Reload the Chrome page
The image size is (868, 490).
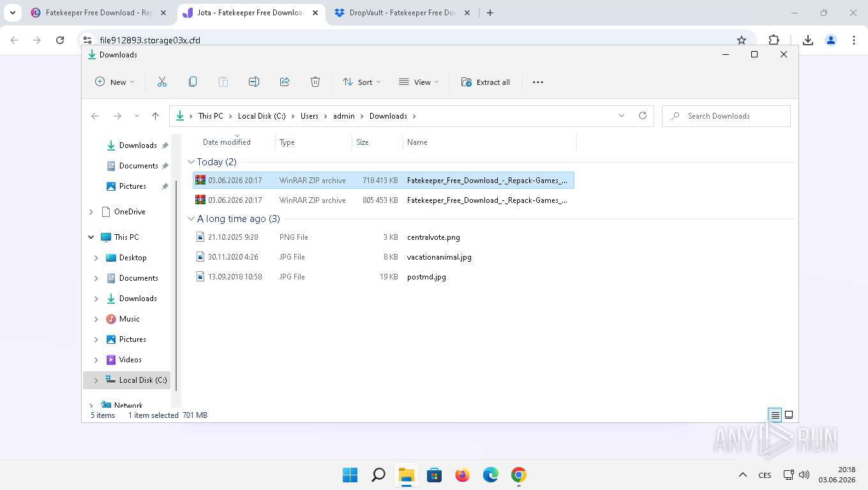(x=60, y=40)
